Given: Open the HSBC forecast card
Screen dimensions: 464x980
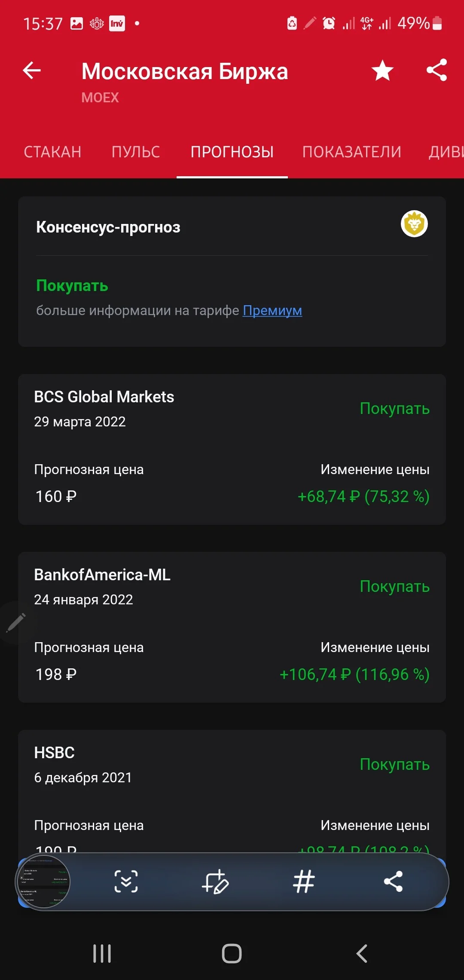Looking at the screenshot, I should [x=232, y=791].
